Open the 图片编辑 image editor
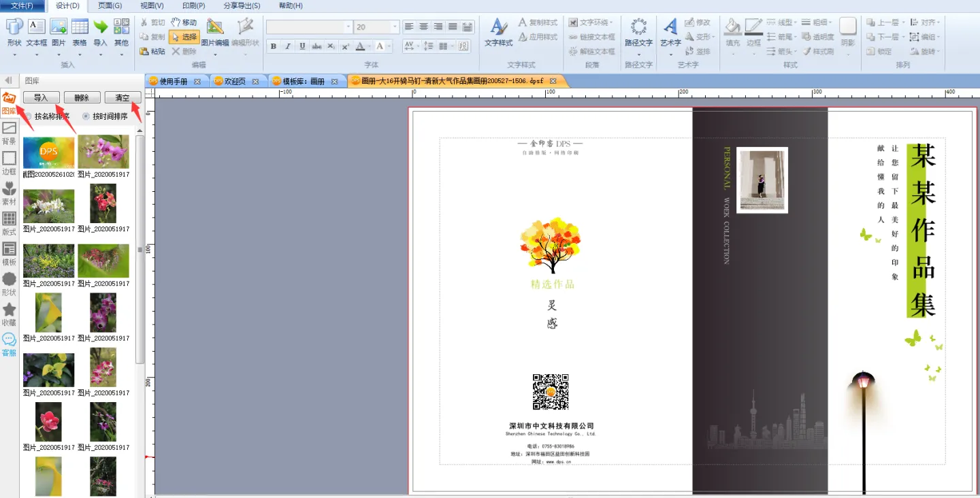 tap(215, 33)
